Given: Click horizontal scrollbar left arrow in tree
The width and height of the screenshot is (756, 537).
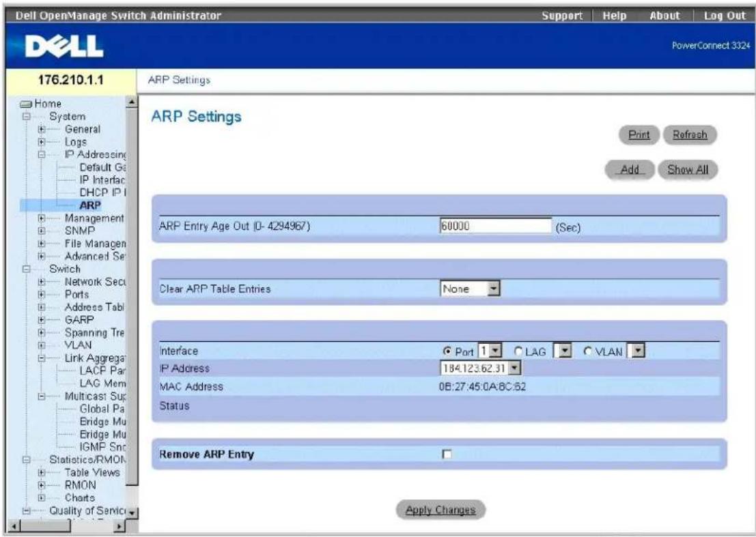Looking at the screenshot, I should tap(14, 526).
